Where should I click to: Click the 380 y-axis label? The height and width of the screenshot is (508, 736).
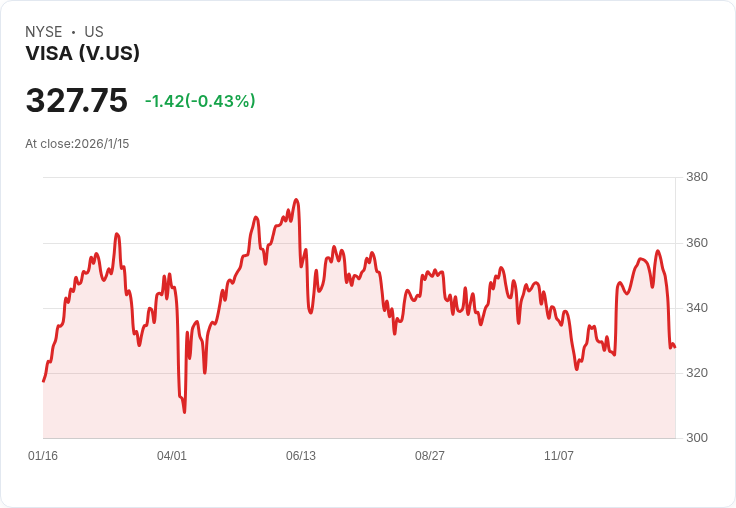click(x=696, y=177)
